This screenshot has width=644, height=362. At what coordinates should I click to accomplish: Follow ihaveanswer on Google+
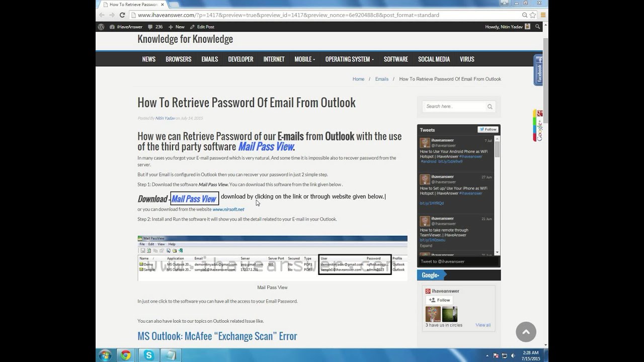tap(439, 300)
